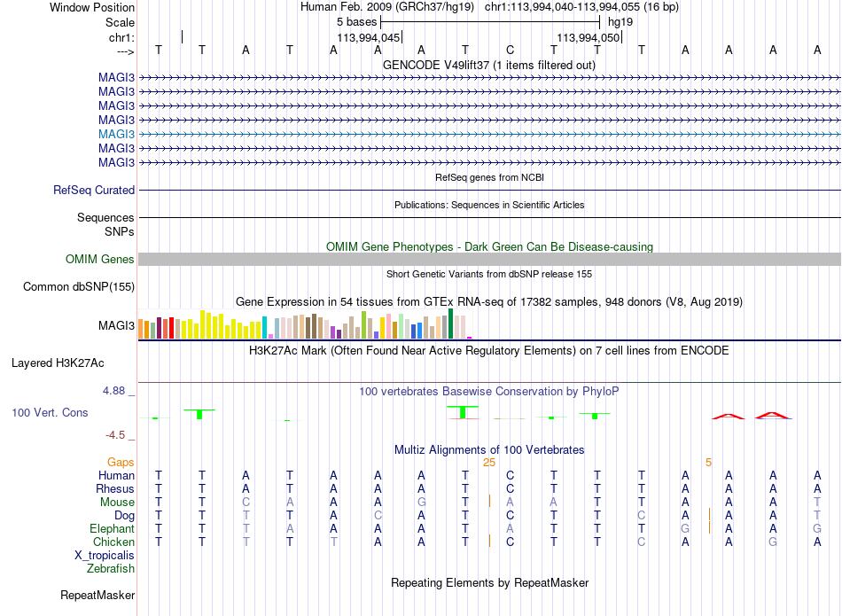Open Common dbSNP(155) track settings label
Image resolution: width=842 pixels, height=616 pixels.
[79, 287]
